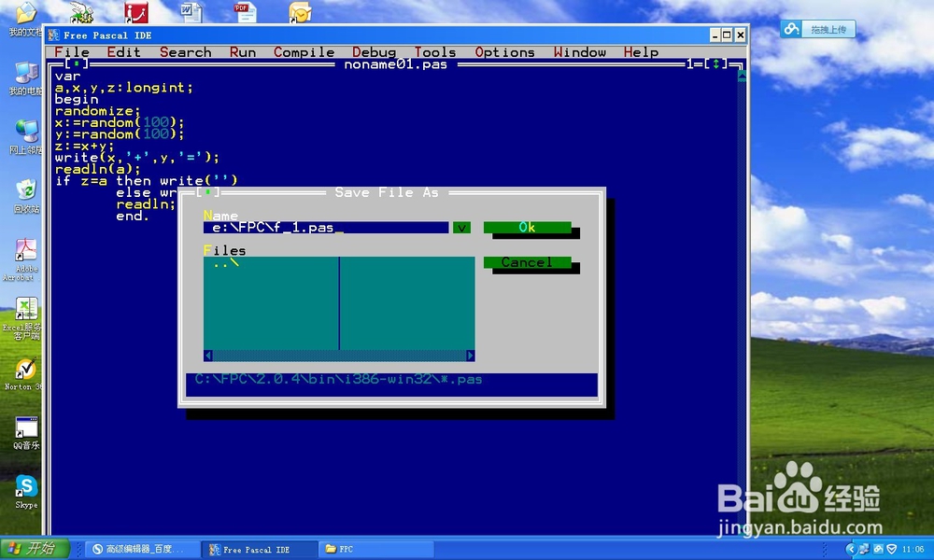Open the Debug menu

pyautogui.click(x=375, y=52)
